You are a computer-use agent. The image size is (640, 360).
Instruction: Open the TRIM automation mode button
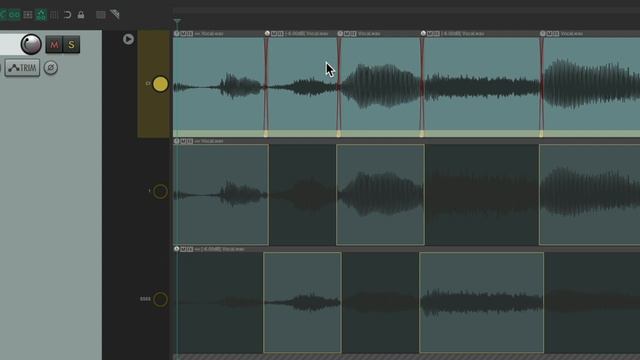click(22, 68)
